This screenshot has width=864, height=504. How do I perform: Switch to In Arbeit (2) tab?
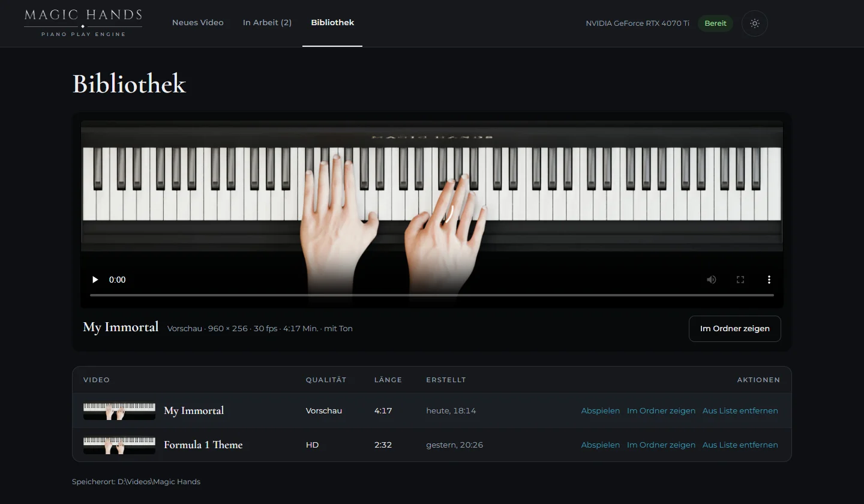tap(267, 23)
